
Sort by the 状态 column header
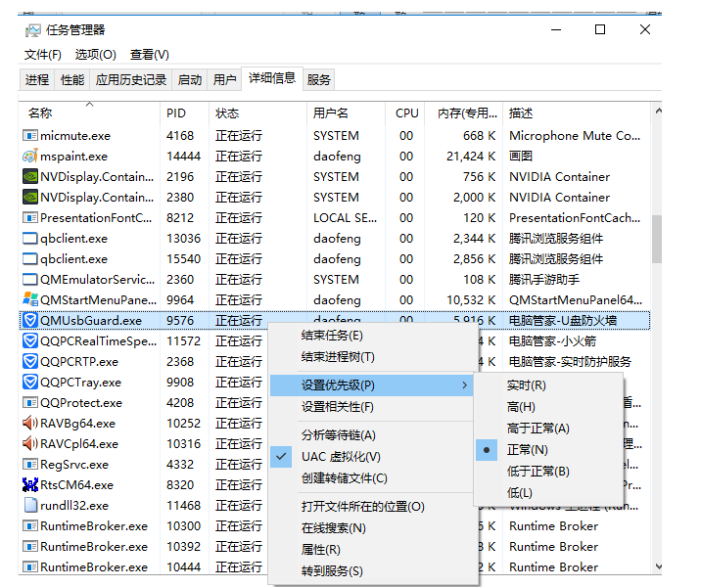(257, 113)
